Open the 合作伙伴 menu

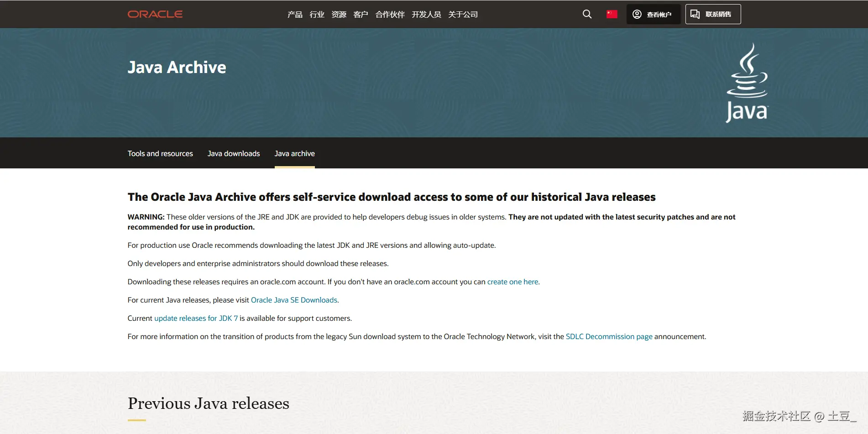pos(390,15)
